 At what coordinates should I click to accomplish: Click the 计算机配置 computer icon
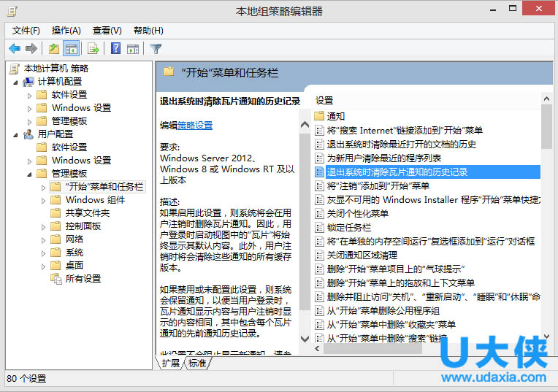28,82
